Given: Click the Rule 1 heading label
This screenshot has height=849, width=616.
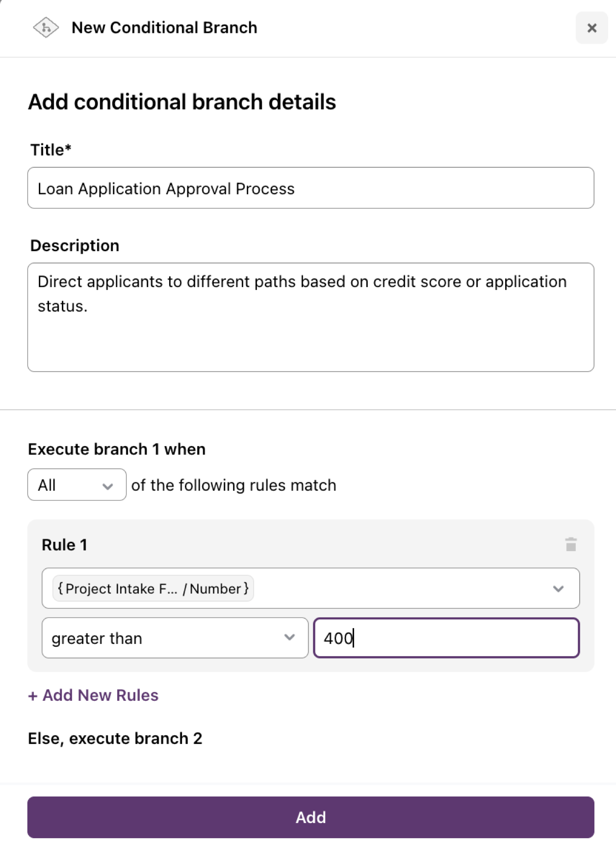Looking at the screenshot, I should (64, 545).
